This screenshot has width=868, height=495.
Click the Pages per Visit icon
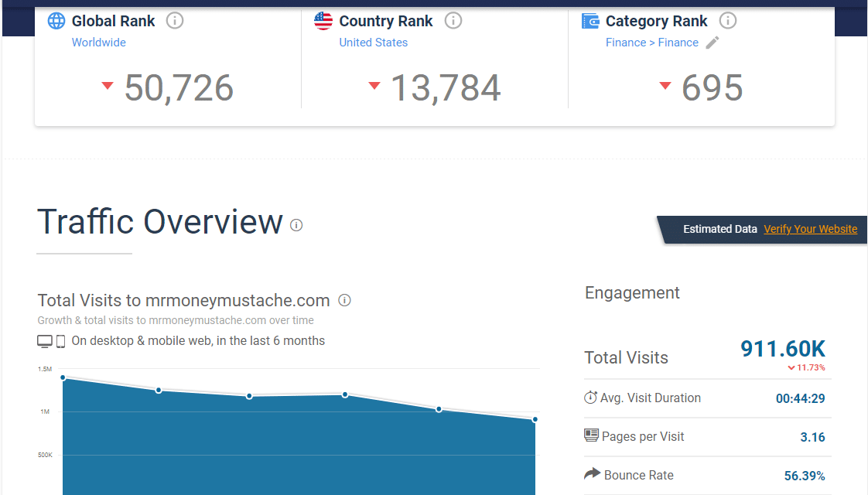591,436
